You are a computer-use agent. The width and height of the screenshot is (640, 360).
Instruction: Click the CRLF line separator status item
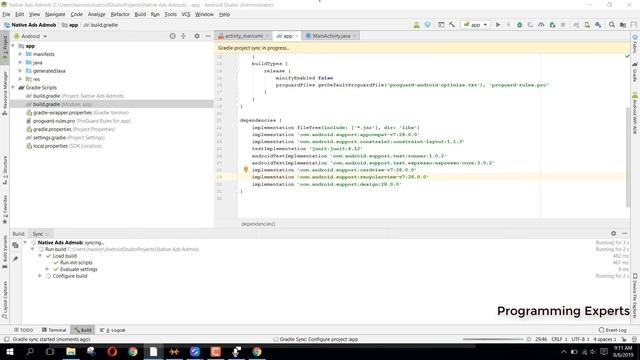[x=558, y=339]
